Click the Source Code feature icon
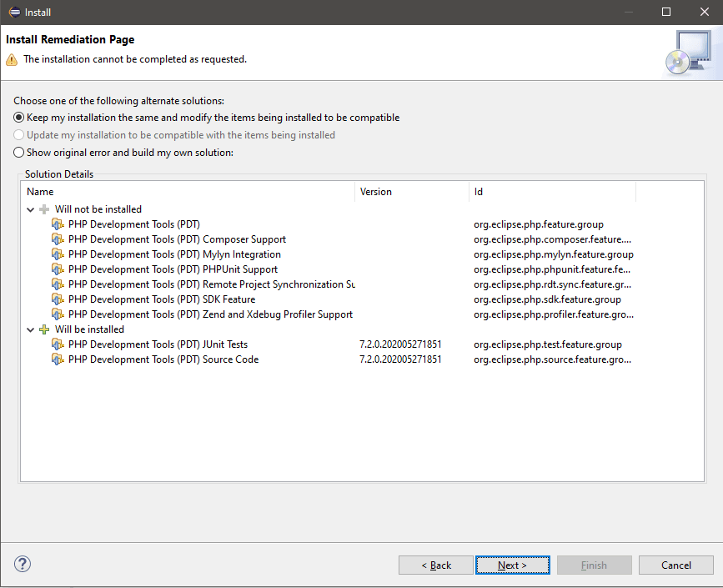Viewport: 723px width, 588px height. coord(57,359)
